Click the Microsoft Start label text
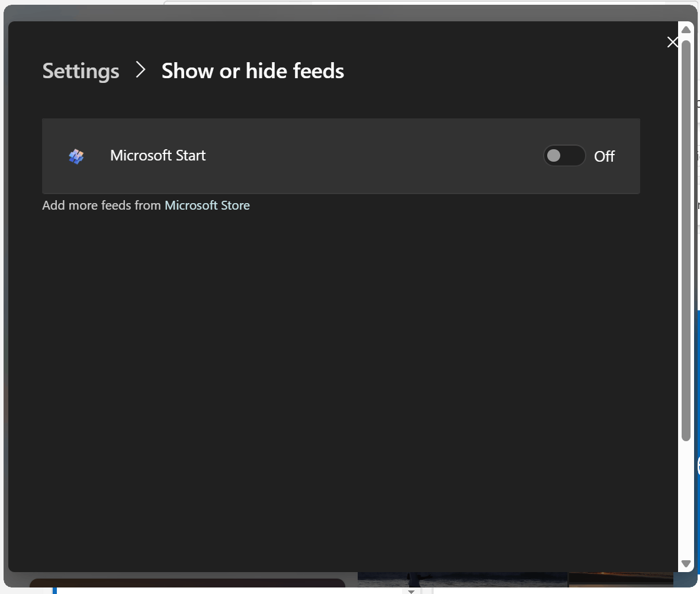This screenshot has height=594, width=700. (158, 155)
